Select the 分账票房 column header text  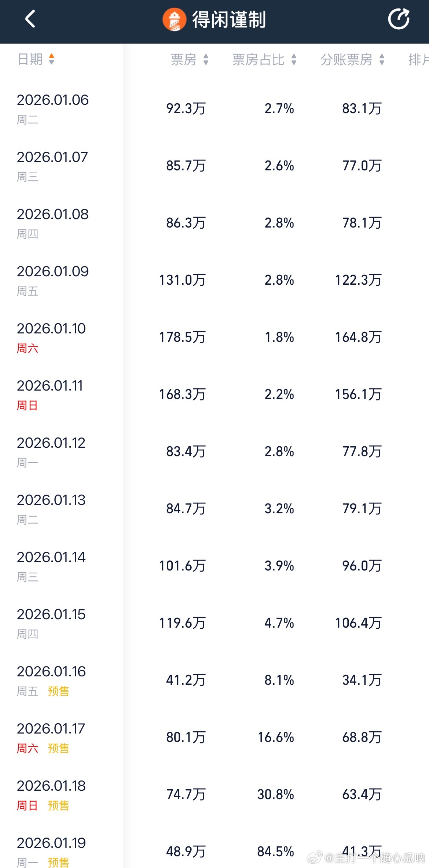pyautogui.click(x=346, y=59)
